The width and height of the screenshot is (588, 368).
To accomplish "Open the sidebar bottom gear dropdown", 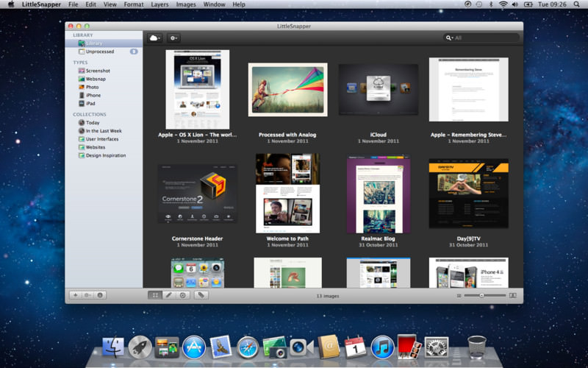I will [x=87, y=295].
